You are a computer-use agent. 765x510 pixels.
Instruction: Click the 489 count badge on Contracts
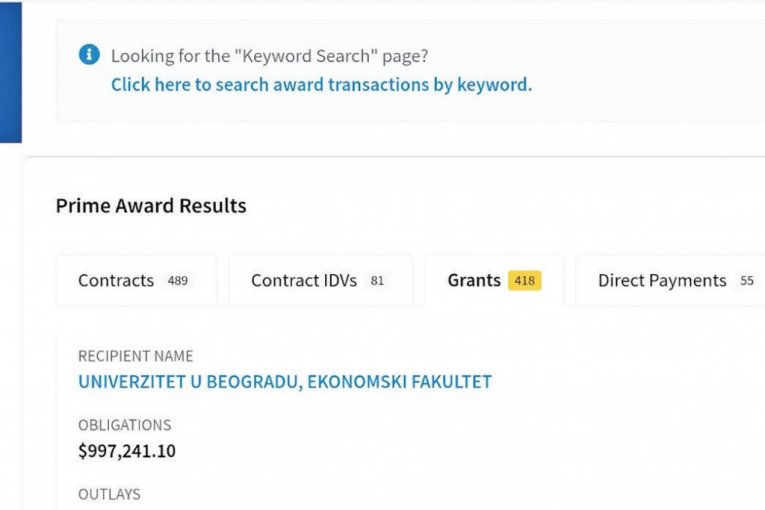pos(177,281)
